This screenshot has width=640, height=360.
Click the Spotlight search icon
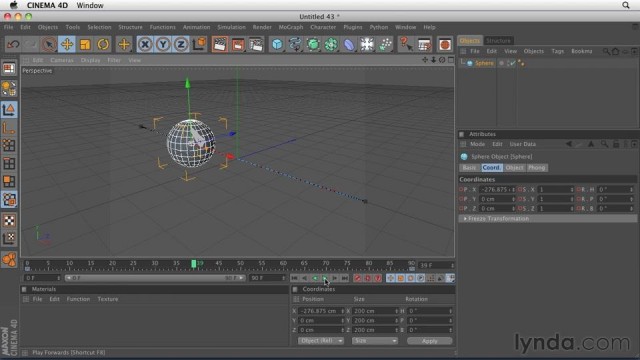(626, 5)
